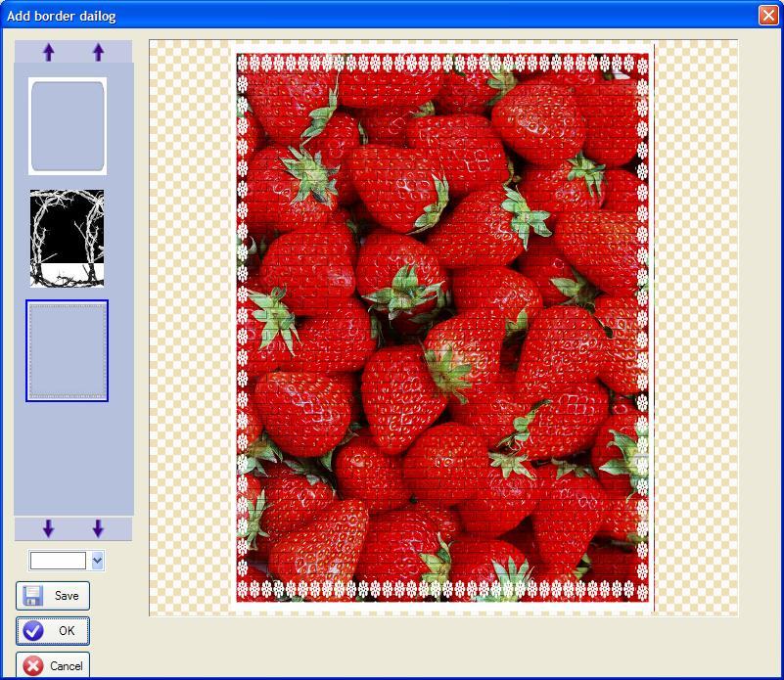Click the left purple down arrow below border list
784x680 pixels.
point(48,527)
